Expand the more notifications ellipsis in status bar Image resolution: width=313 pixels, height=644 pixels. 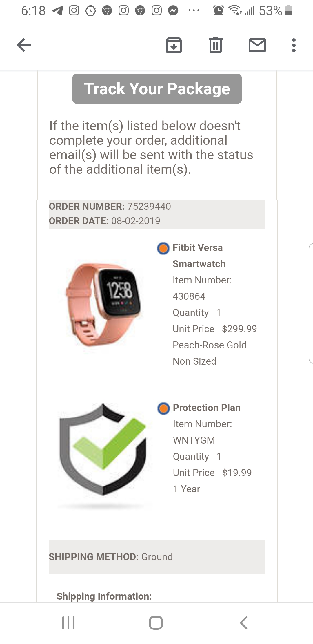(x=194, y=11)
